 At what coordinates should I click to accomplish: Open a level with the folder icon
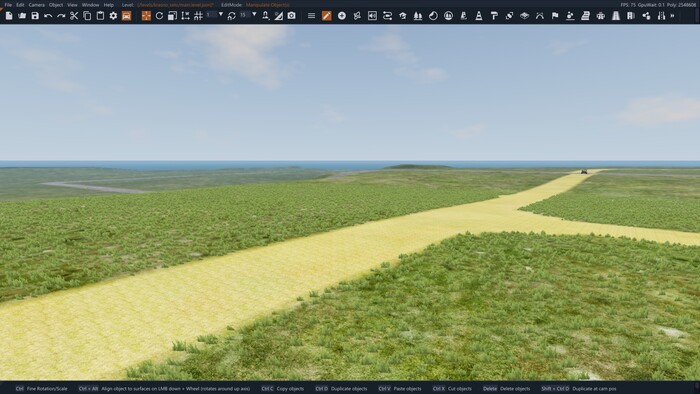[22, 16]
